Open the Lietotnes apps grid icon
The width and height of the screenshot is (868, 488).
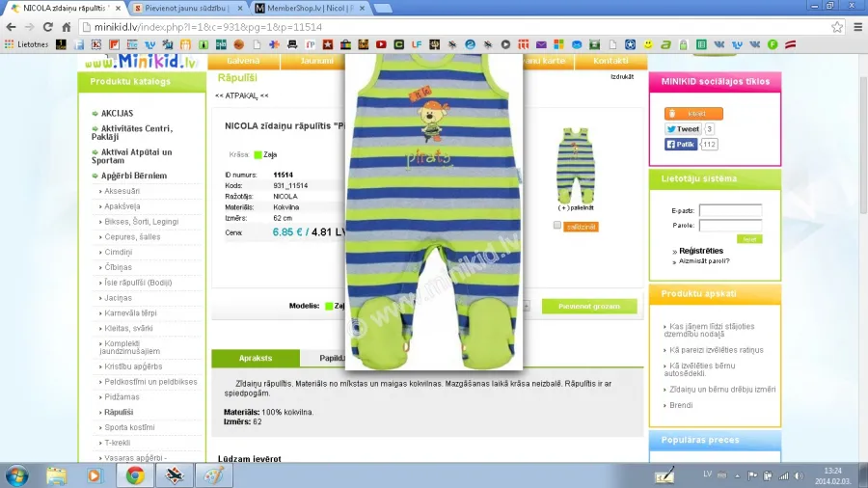click(x=10, y=44)
